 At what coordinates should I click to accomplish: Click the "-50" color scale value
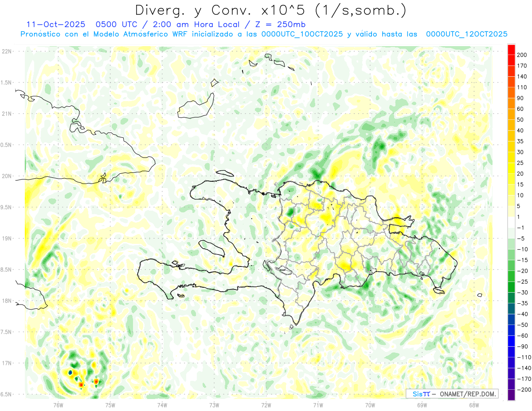(x=523, y=325)
